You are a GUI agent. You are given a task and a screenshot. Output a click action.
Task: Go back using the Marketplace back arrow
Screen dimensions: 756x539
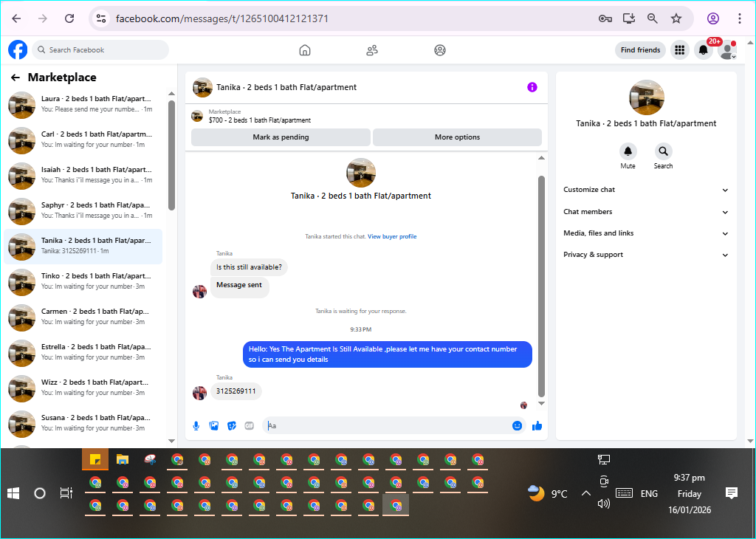16,78
